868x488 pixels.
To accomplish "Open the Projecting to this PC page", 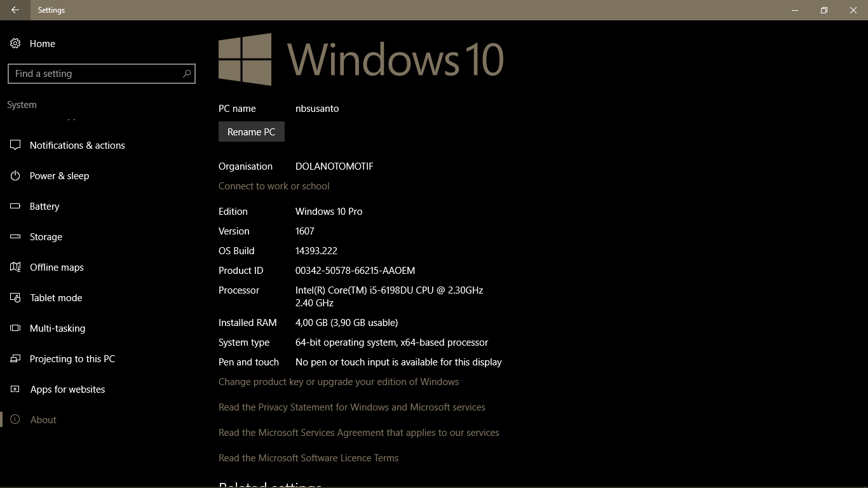I will point(72,359).
